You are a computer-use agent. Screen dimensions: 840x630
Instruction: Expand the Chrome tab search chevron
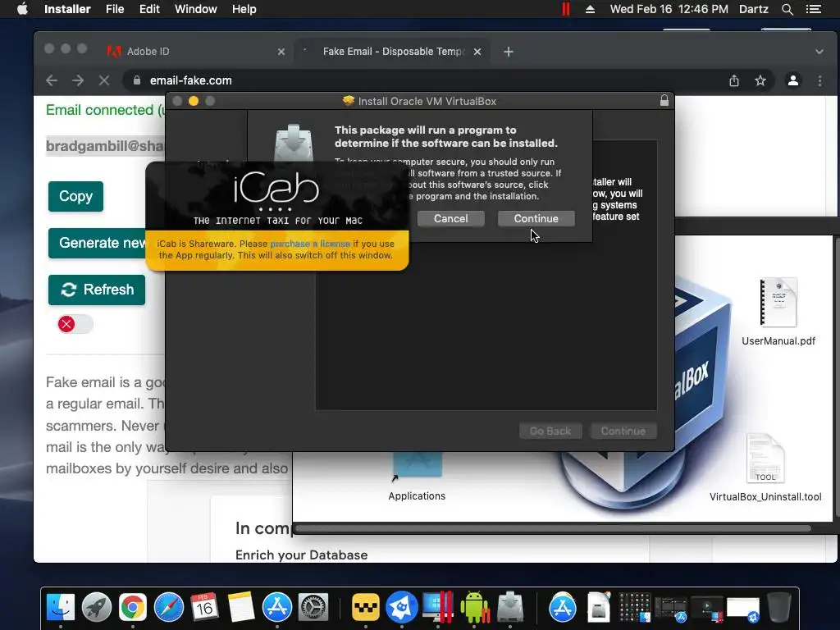pyautogui.click(x=819, y=52)
